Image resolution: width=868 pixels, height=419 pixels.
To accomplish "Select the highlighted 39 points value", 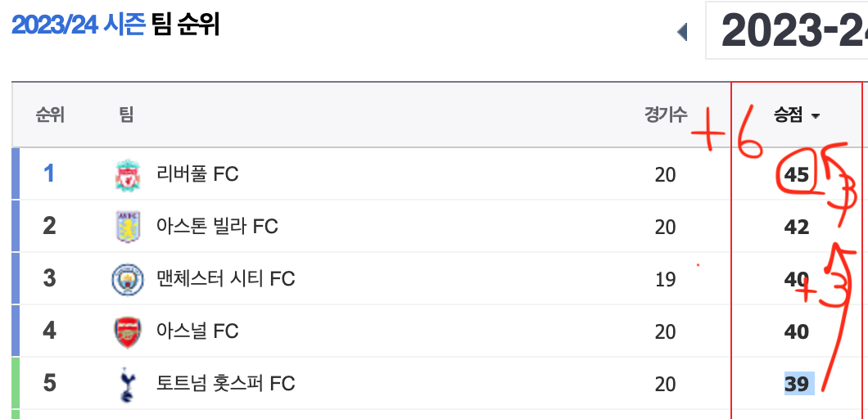I will 798,384.
